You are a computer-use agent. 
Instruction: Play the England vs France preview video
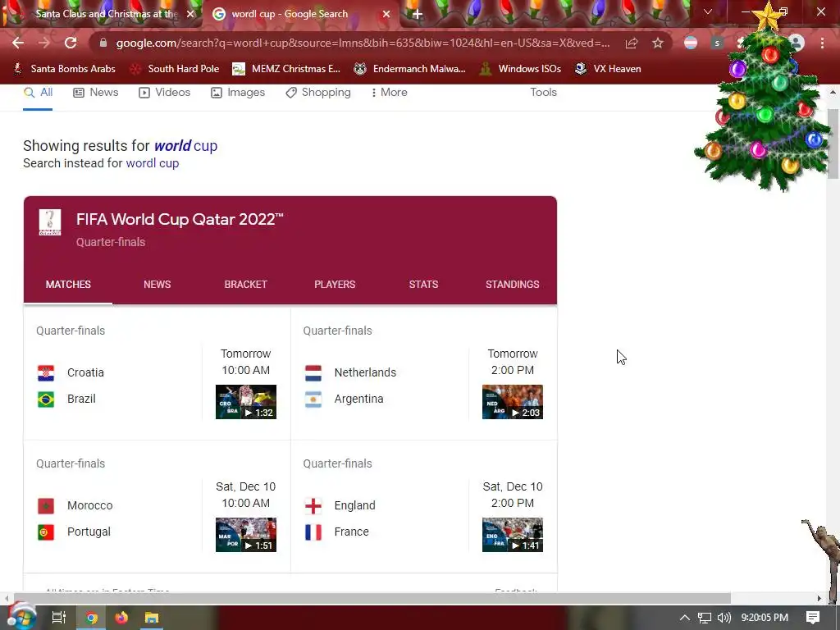pyautogui.click(x=513, y=535)
